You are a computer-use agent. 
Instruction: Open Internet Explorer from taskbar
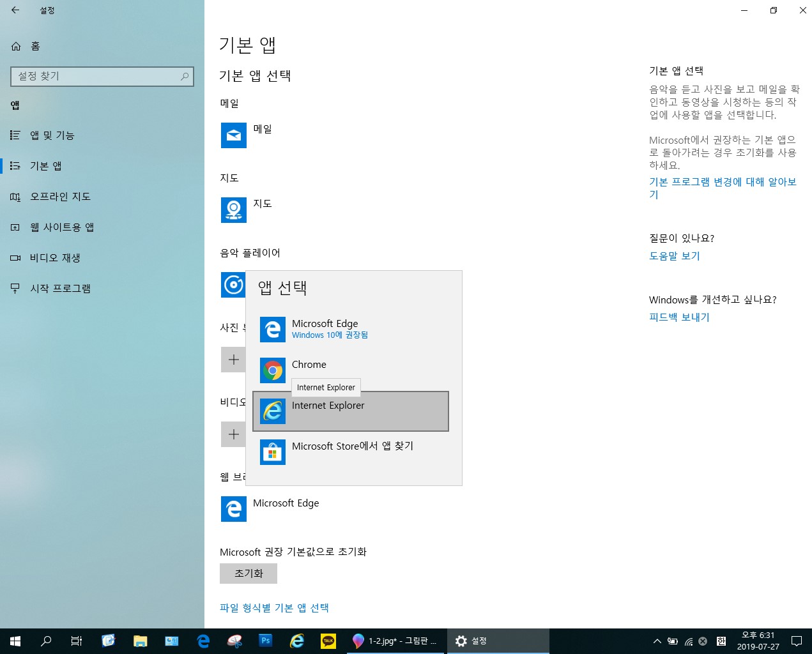coord(297,641)
